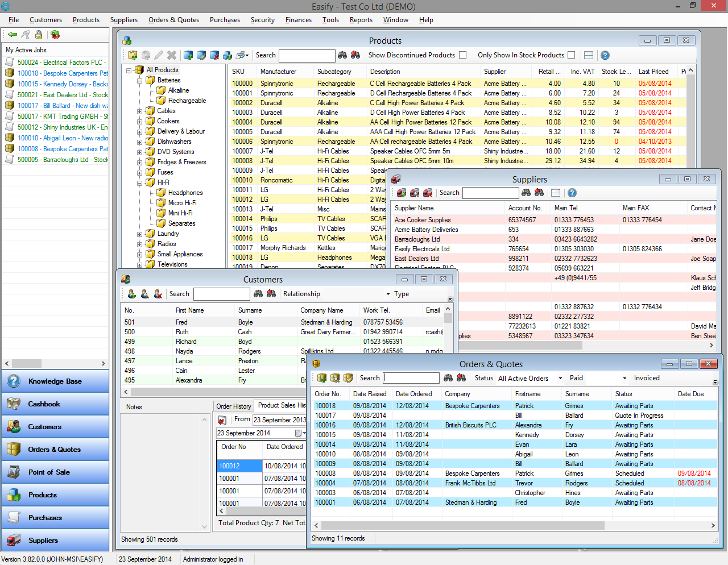Collapse the Batteries category node

[x=140, y=81]
